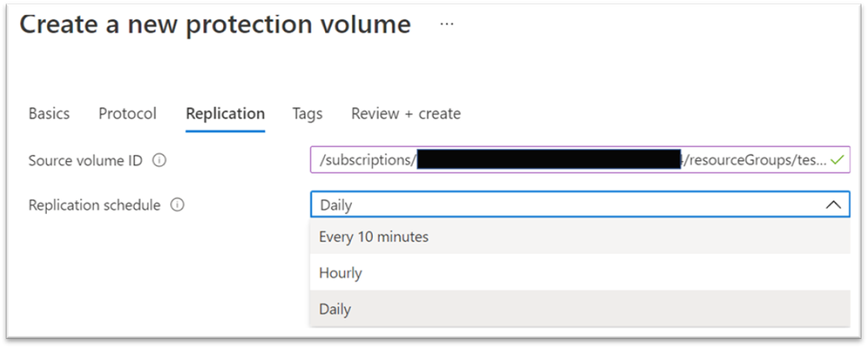Screen dimensions: 868x348
Task: Go to the Tags tab
Action: pos(308,114)
